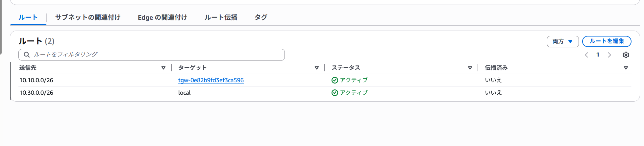Screen dimensions: 644x146
Task: Click the search magnifier icon in filter
Action: pyautogui.click(x=27, y=55)
